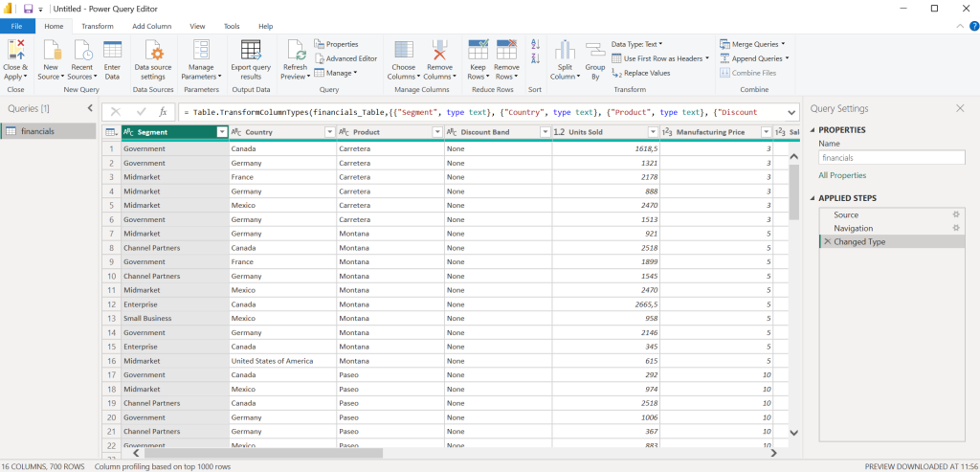Open Manufacturing Price filter dropdown
Screen dimensions: 980x472
[x=766, y=132]
